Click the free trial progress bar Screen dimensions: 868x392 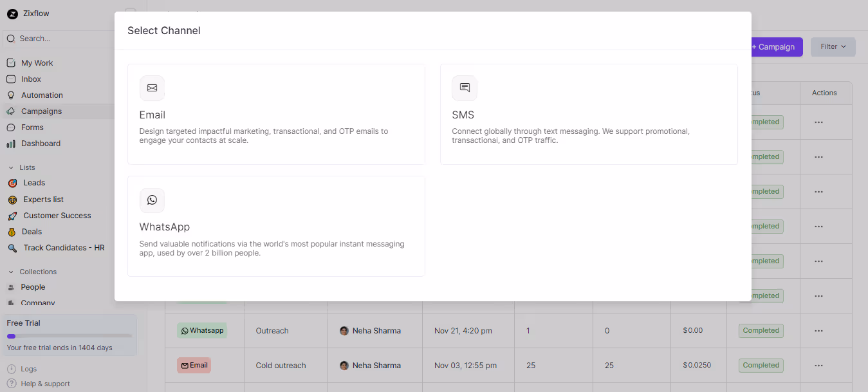coord(69,336)
